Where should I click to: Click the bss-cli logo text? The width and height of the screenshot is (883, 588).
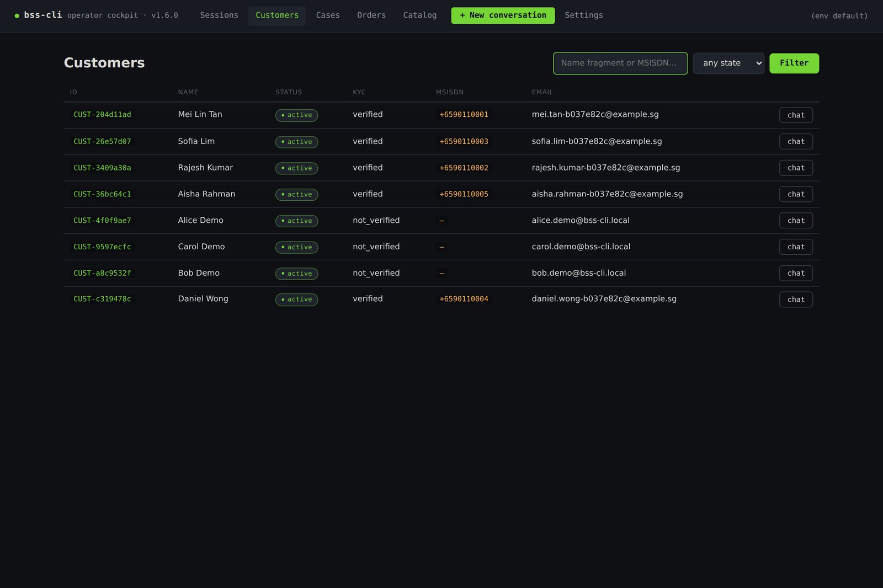click(x=43, y=15)
